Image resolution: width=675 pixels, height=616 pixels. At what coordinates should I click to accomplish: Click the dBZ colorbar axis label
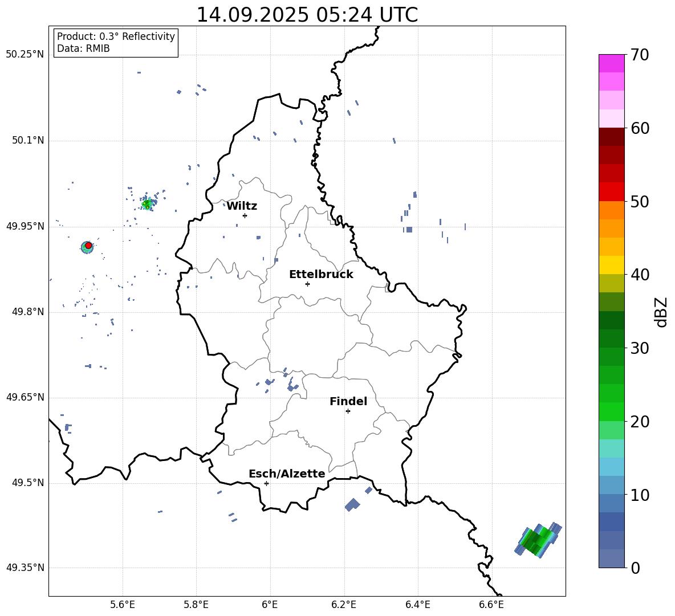[x=661, y=312]
